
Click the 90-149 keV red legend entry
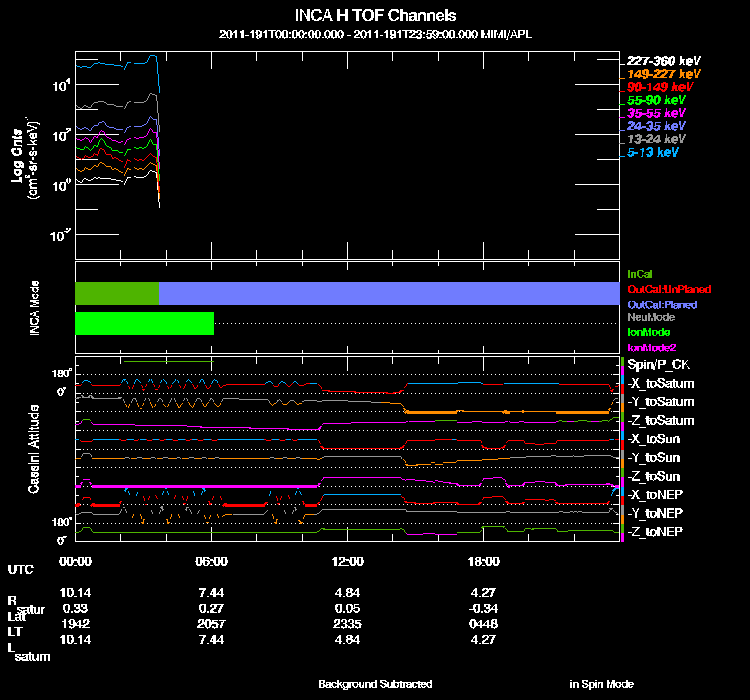[x=657, y=87]
